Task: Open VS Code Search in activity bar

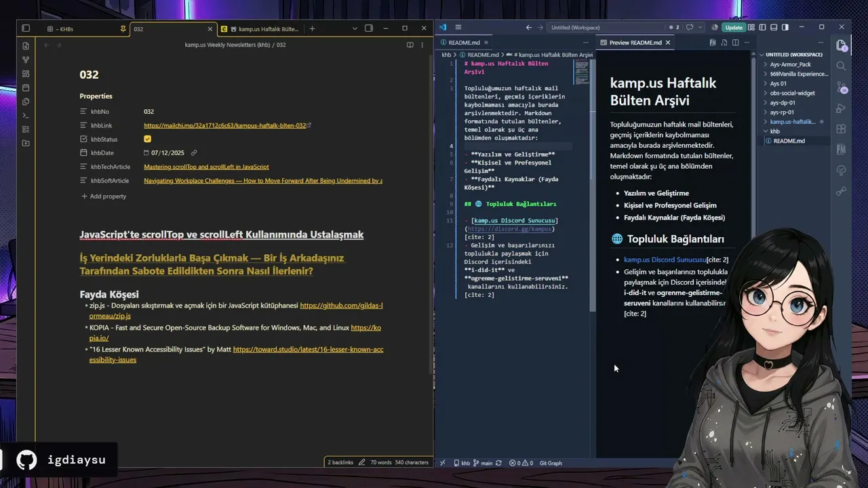Action: click(841, 66)
